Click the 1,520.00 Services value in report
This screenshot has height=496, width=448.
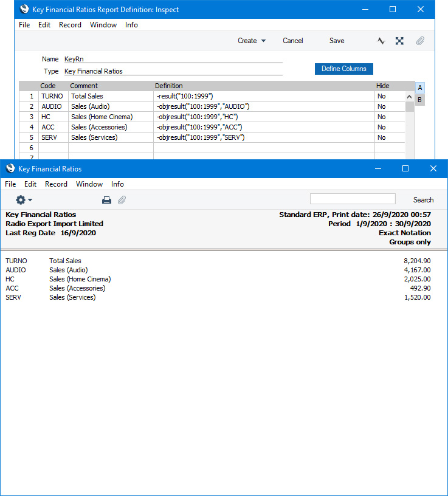[417, 297]
